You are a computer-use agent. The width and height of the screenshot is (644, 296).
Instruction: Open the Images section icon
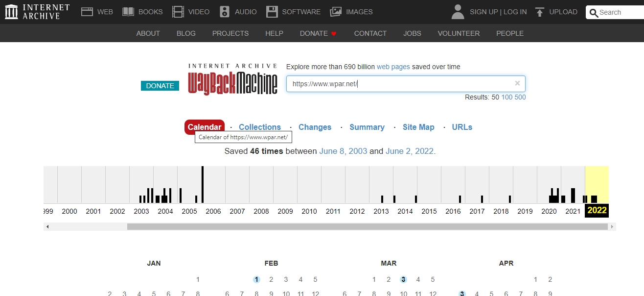click(x=336, y=12)
